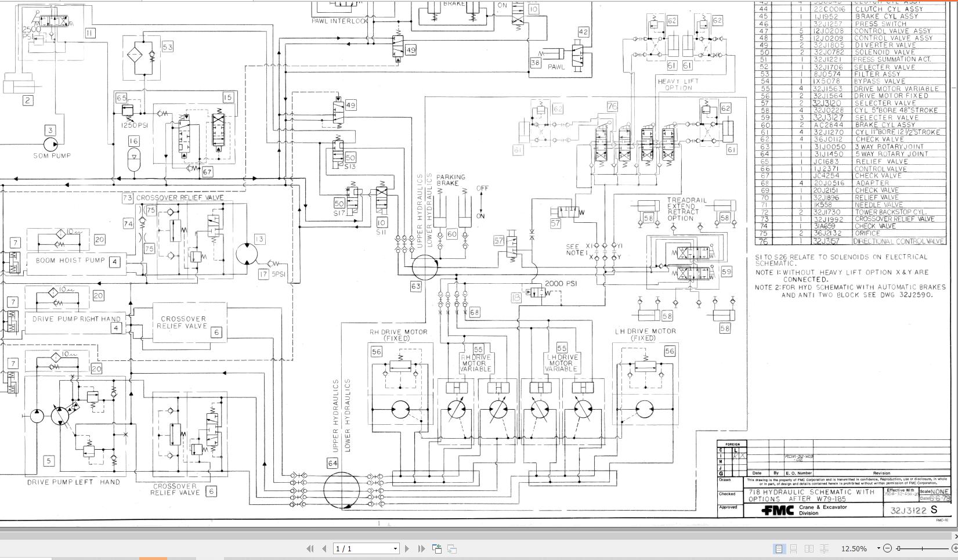
Task: Go to the first page
Action: (x=310, y=548)
